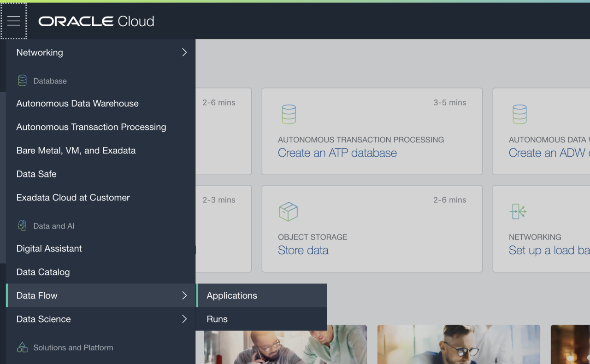Select Runs from the Data Flow submenu
590x364 pixels.
(x=217, y=319)
